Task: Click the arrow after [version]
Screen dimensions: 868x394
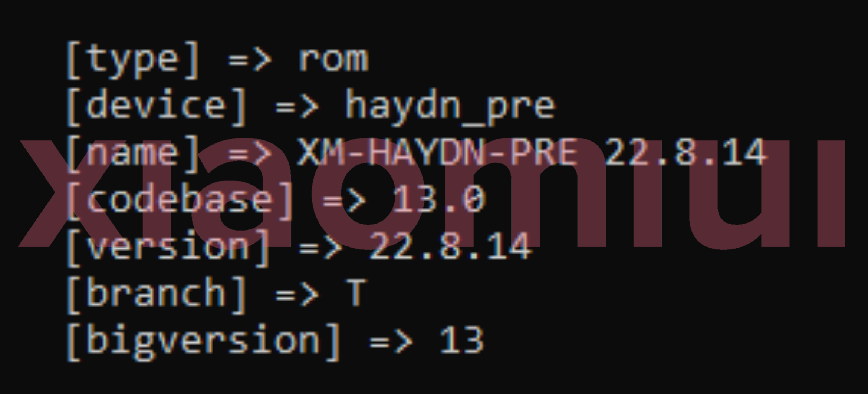Action: pyautogui.click(x=320, y=248)
